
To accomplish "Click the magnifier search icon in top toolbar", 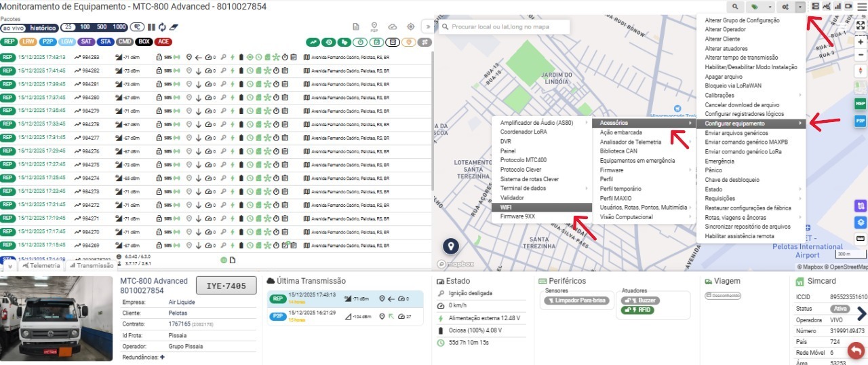I will [x=735, y=6].
